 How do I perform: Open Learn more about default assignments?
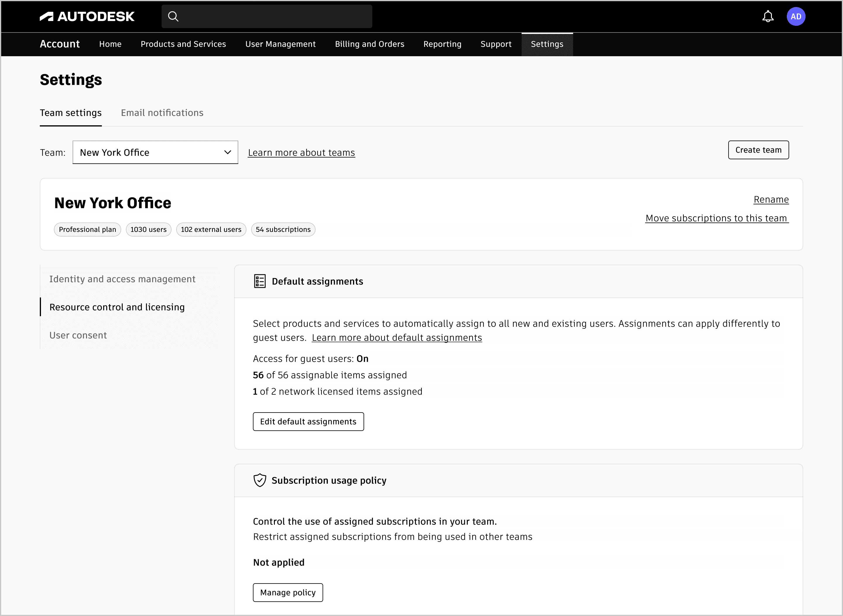click(397, 338)
